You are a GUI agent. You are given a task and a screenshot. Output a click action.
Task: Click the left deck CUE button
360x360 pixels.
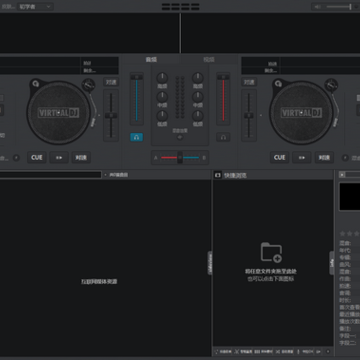tap(37, 157)
